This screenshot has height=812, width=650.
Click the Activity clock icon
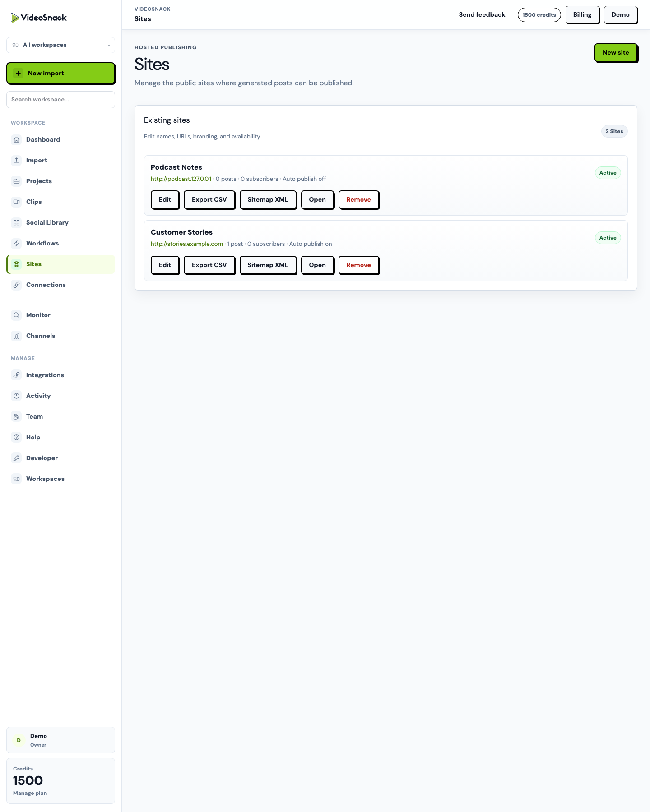17,396
